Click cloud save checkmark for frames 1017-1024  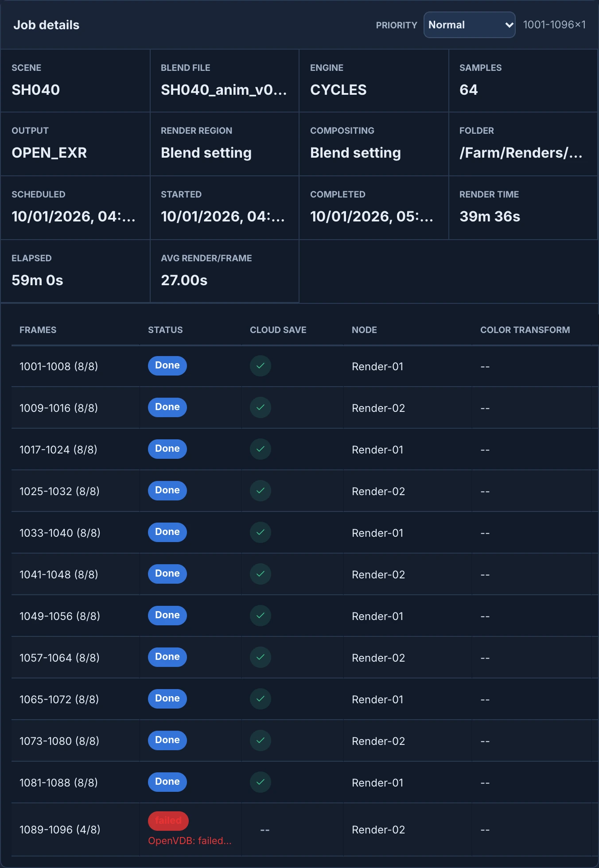click(x=261, y=449)
